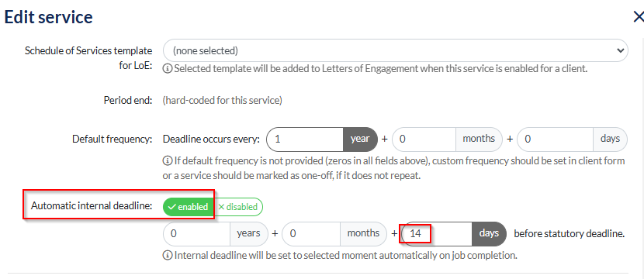Click the dark 'year' unit label

[360, 139]
